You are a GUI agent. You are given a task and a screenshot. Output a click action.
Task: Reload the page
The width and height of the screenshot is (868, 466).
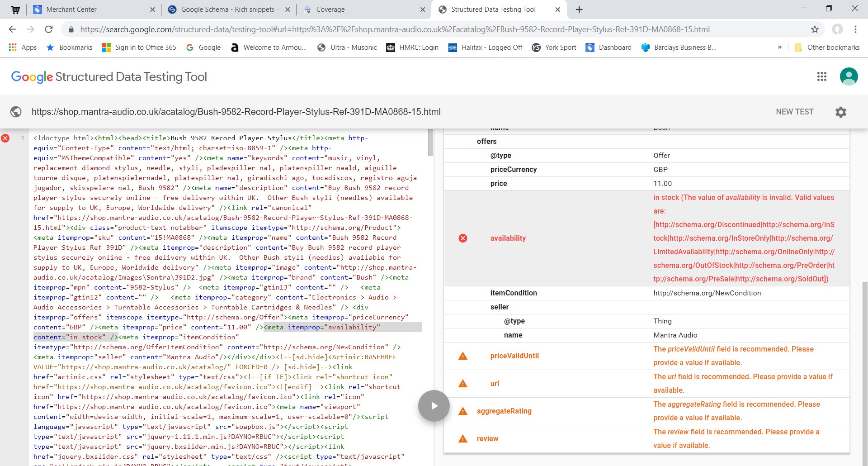(49, 29)
